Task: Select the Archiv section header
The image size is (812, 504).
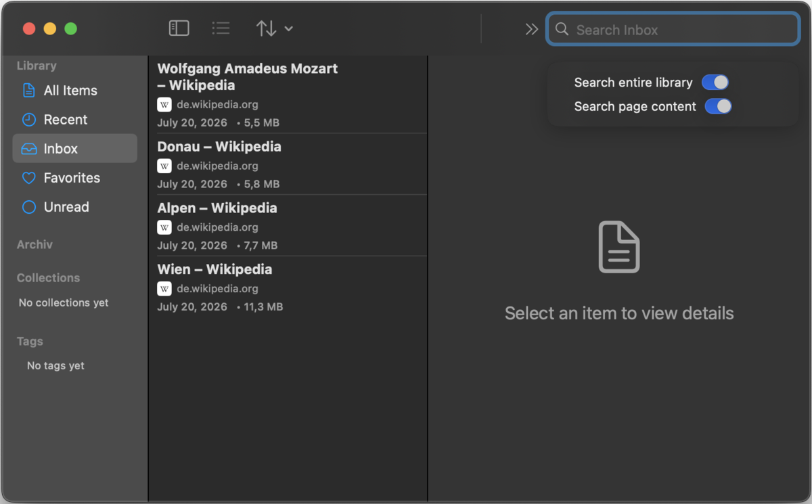Action: [x=35, y=245]
